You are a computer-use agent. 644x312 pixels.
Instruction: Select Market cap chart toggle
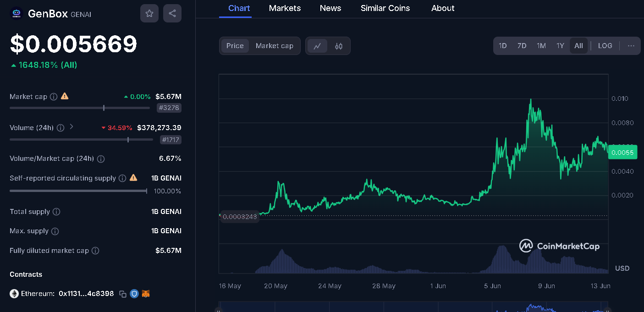point(275,46)
